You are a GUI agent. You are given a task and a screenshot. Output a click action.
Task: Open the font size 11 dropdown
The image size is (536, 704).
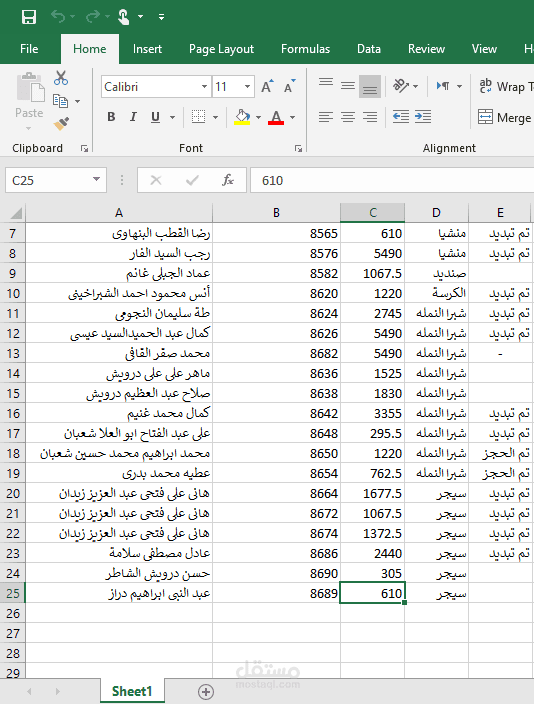click(247, 87)
